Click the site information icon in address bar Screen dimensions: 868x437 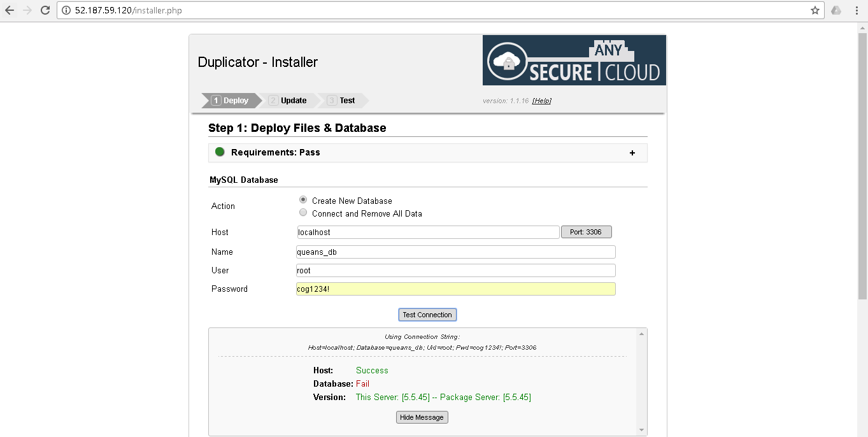66,10
